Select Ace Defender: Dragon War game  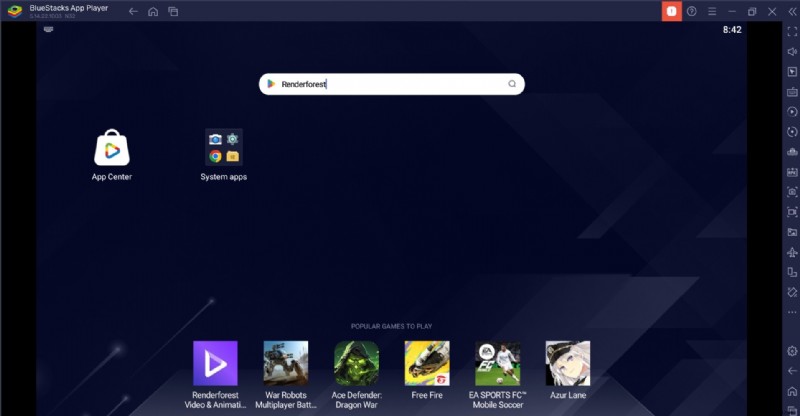click(x=356, y=363)
